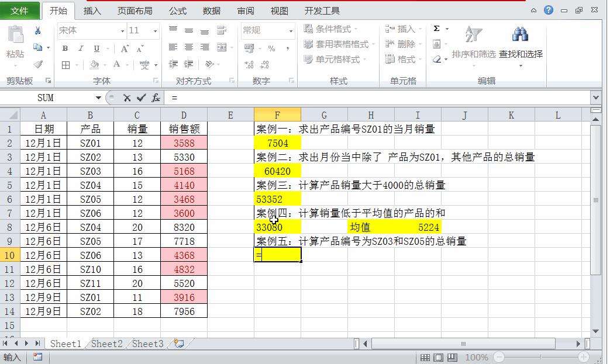The image size is (610, 364).
Task: Click the Fill Color bucket icon
Action: (94, 64)
